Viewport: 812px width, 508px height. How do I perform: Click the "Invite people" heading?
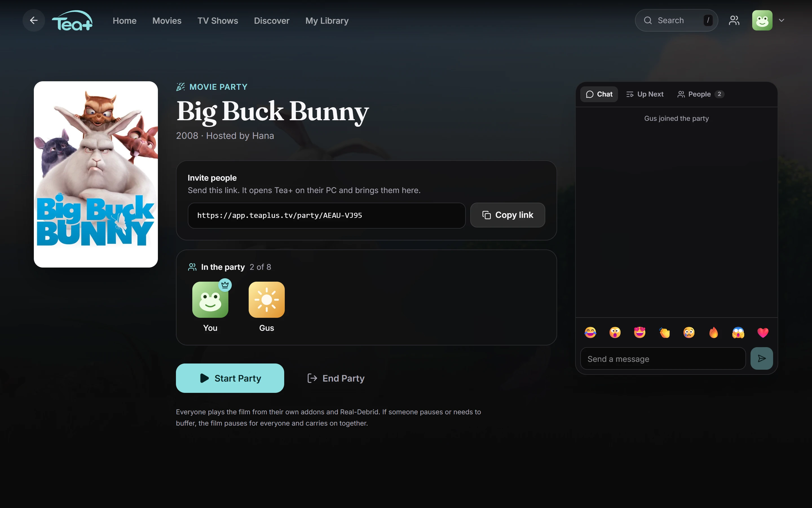212,178
